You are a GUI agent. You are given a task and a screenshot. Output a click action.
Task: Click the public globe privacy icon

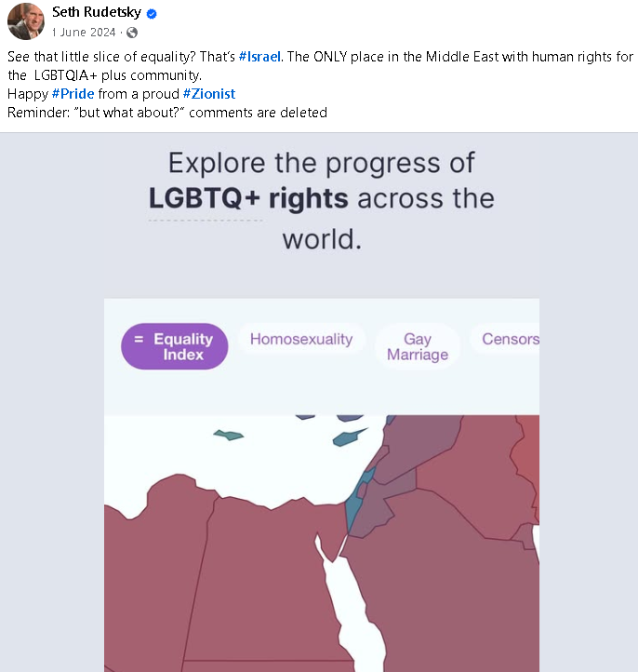[132, 33]
